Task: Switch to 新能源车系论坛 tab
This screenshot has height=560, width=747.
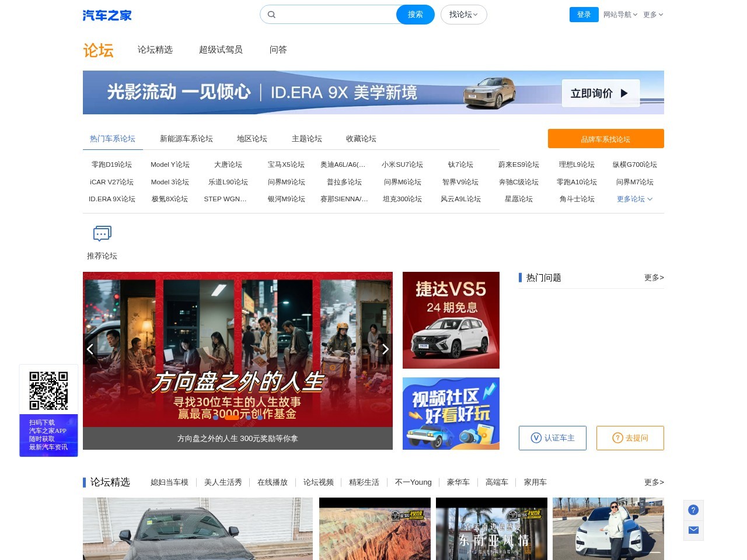Action: (x=186, y=139)
